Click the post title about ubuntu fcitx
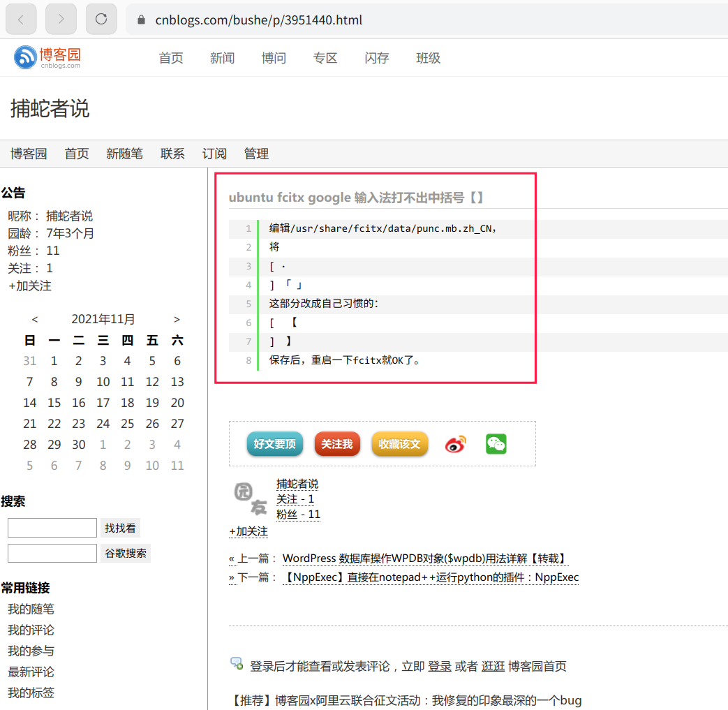The height and width of the screenshot is (710, 728). tap(356, 198)
